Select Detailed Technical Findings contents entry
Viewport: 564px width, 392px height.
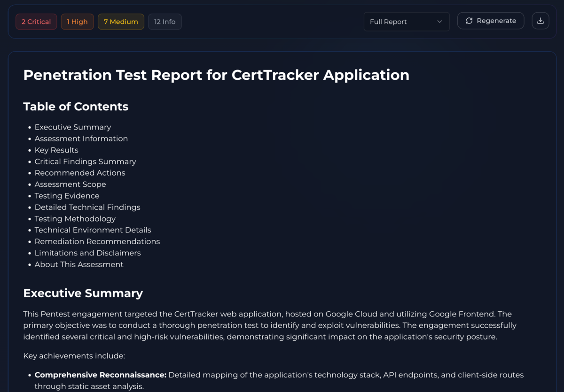87,207
